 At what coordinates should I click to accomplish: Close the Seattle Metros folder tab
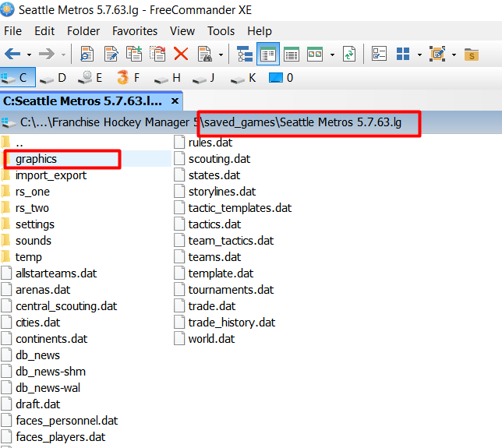(175, 101)
